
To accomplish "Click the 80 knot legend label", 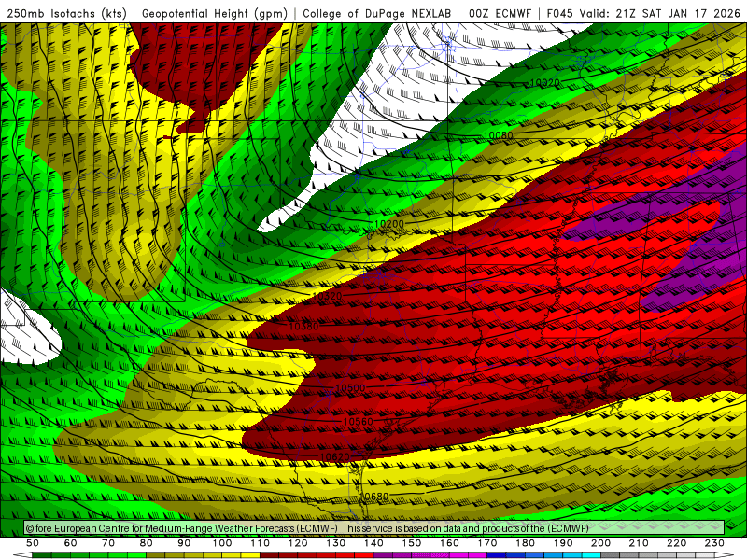I will (x=147, y=543).
